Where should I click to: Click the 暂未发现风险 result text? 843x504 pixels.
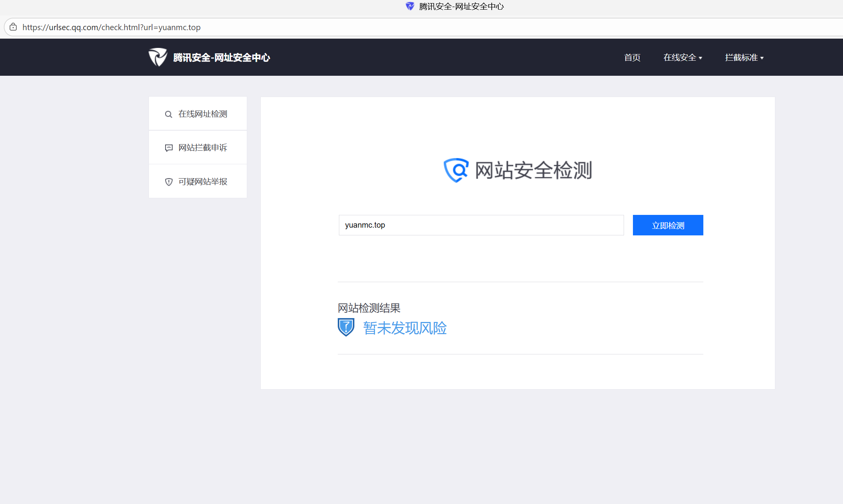click(x=405, y=328)
